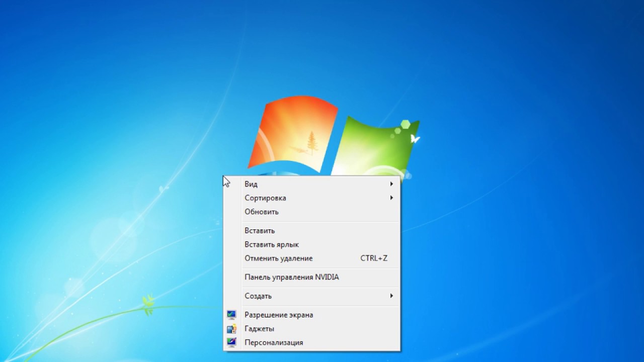This screenshot has width=644, height=362.
Task: Select Вставить ярлык in the menu
Action: click(311, 244)
